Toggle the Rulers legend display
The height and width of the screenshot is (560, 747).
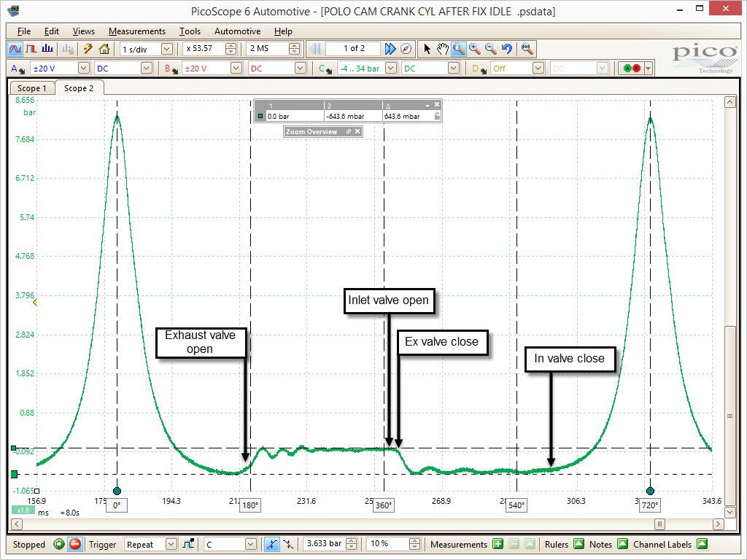578,544
